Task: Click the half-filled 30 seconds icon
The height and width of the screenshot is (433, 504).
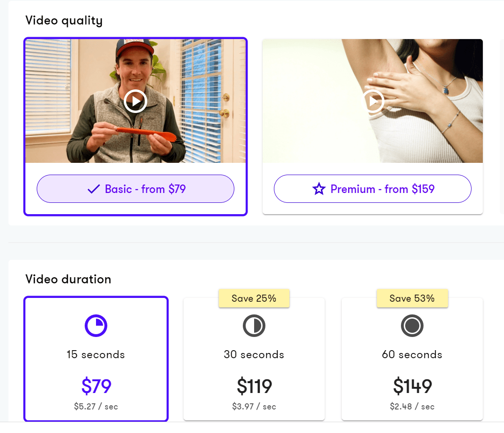Action: [254, 326]
